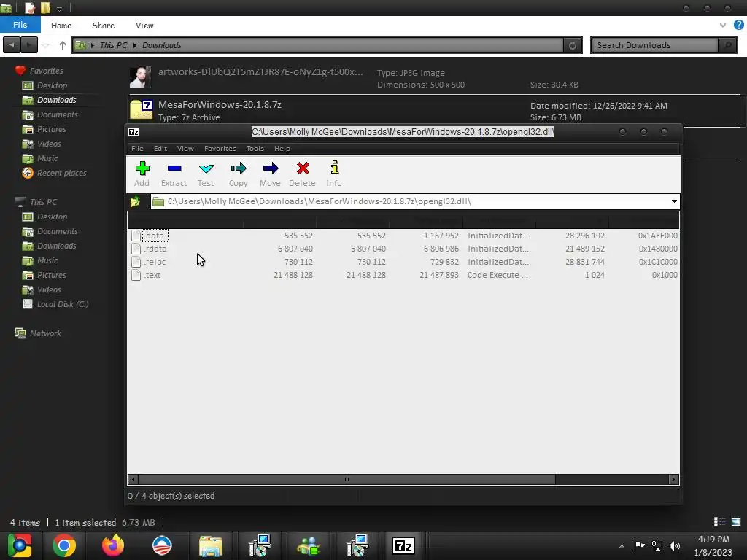Click the Explorer back arrow

tap(12, 45)
